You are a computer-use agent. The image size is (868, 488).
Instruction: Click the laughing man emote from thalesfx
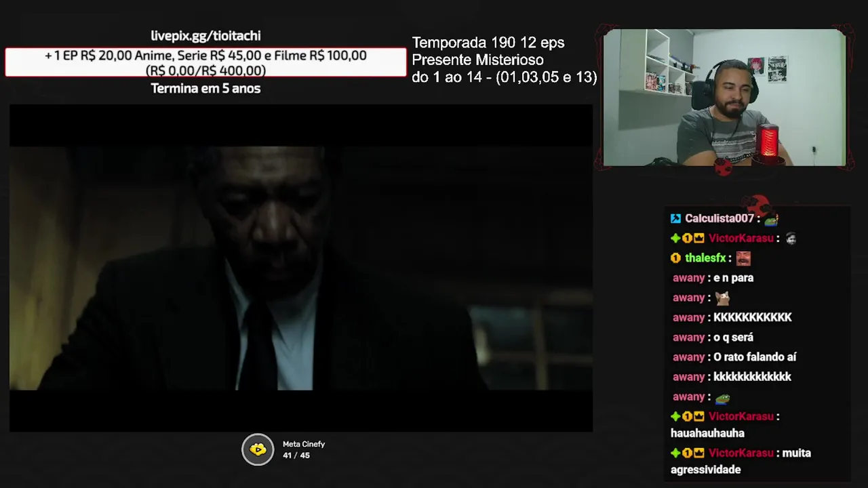tap(743, 258)
